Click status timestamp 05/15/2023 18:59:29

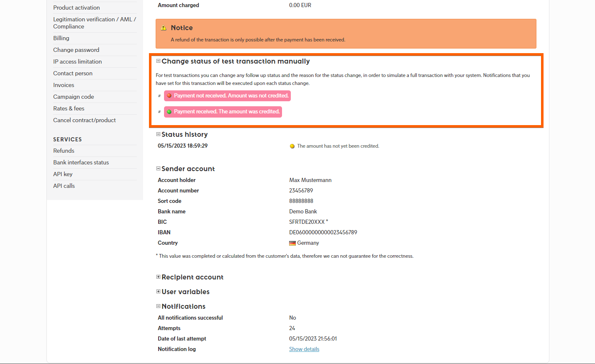click(182, 146)
